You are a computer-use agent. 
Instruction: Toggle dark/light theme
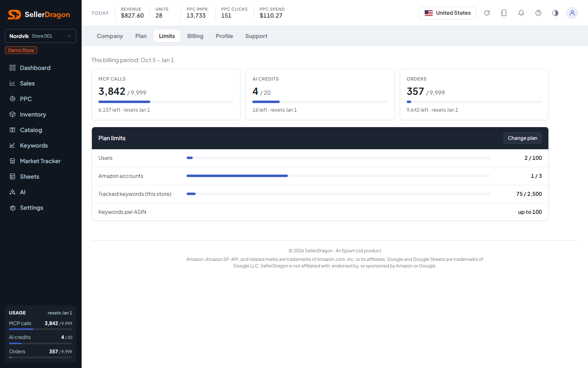(x=555, y=13)
